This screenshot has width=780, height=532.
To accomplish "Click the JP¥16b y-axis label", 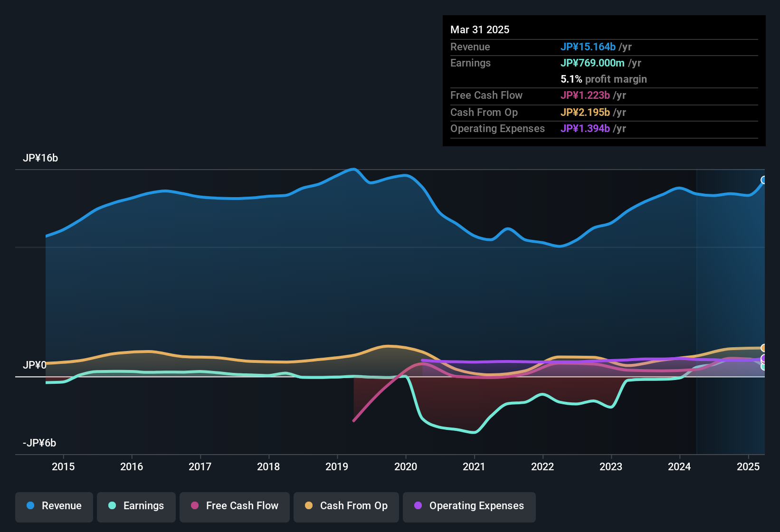I will pyautogui.click(x=40, y=158).
